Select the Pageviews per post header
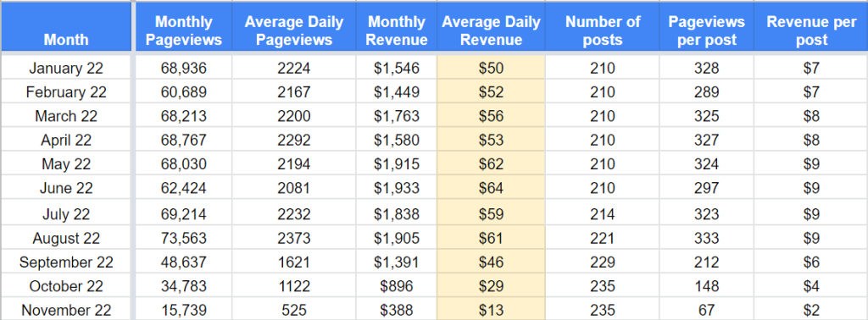868x320 pixels. point(706,27)
